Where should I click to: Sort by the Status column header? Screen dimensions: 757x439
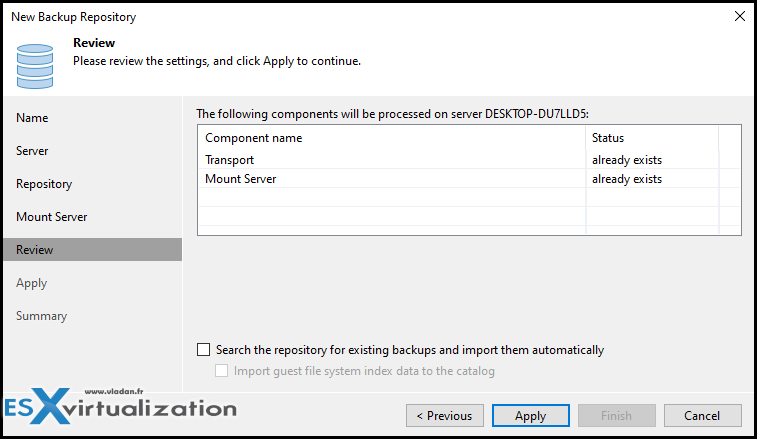click(652, 138)
